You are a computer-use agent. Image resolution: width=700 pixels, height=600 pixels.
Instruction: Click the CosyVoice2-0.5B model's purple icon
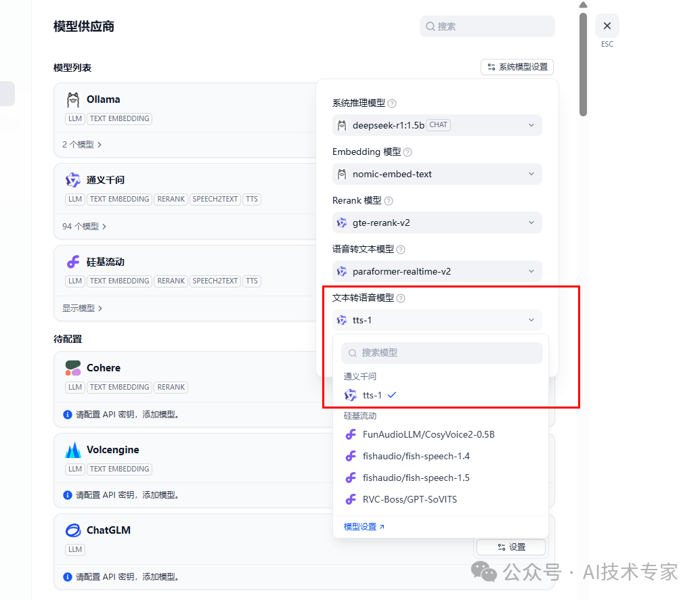tap(351, 434)
